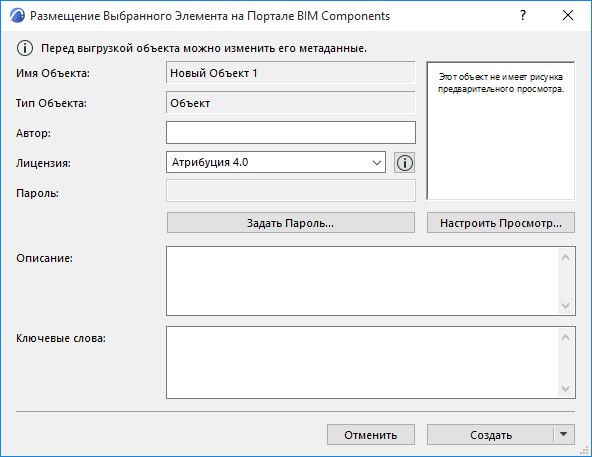Viewport: 592px width, 457px height.
Task: Open the Лицензия dropdown Атрибуция 4.0
Action: pos(276,162)
